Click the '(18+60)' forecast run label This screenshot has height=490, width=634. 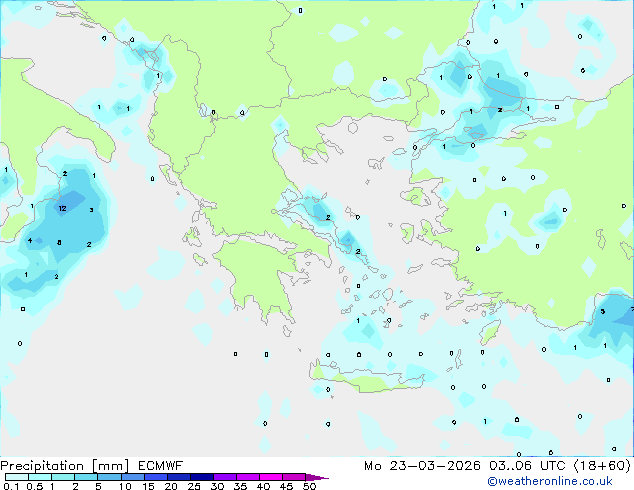pyautogui.click(x=602, y=466)
